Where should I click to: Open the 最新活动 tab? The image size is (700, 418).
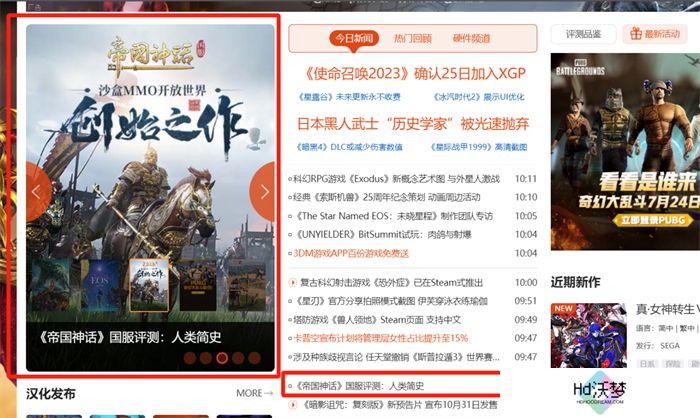coord(655,34)
